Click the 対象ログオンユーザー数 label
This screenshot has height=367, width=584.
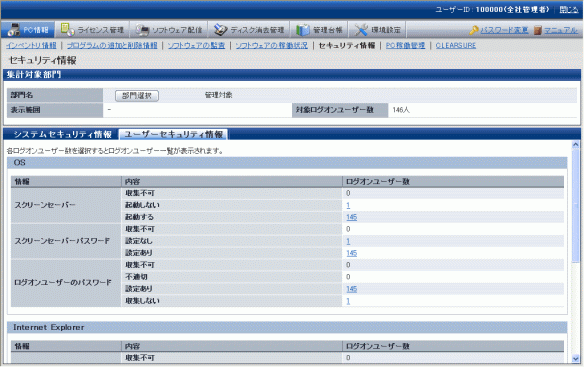point(334,110)
